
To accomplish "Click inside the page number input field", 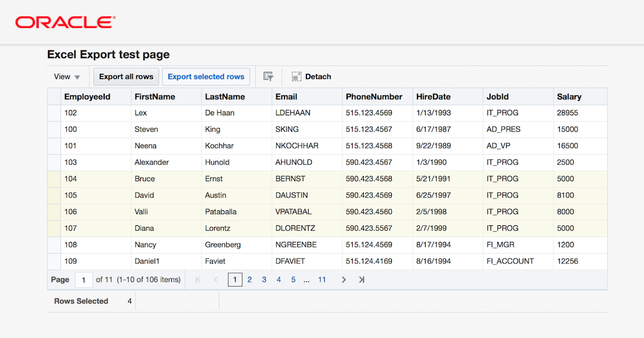I will (x=84, y=280).
